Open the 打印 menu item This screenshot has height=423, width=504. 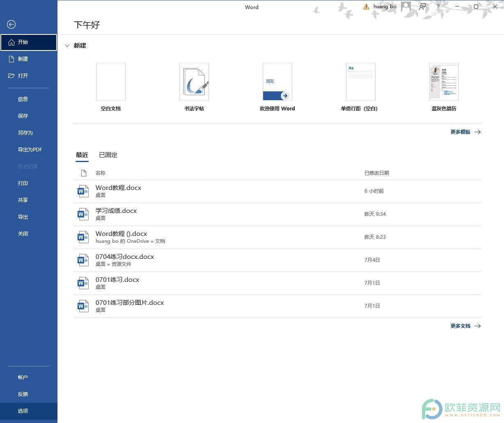[x=29, y=183]
